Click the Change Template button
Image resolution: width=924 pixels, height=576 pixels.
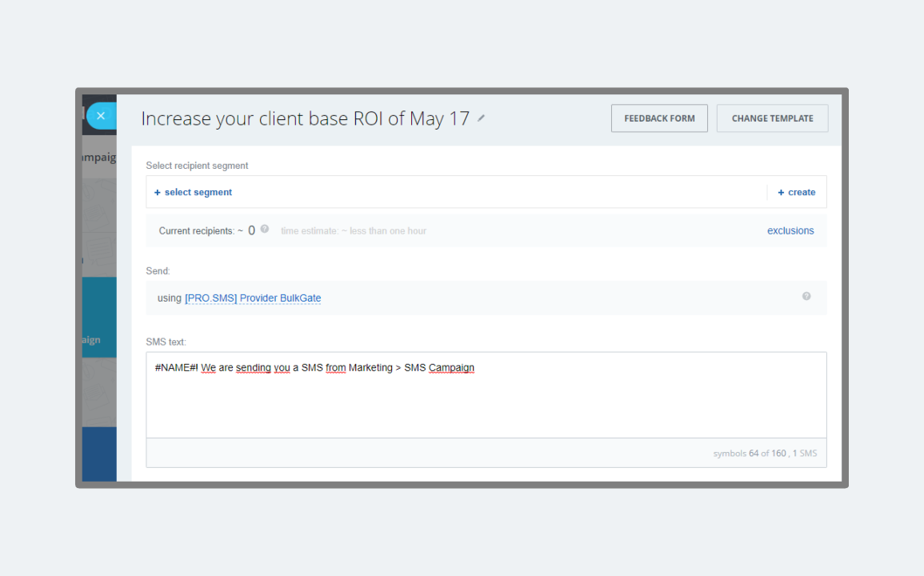click(x=772, y=118)
